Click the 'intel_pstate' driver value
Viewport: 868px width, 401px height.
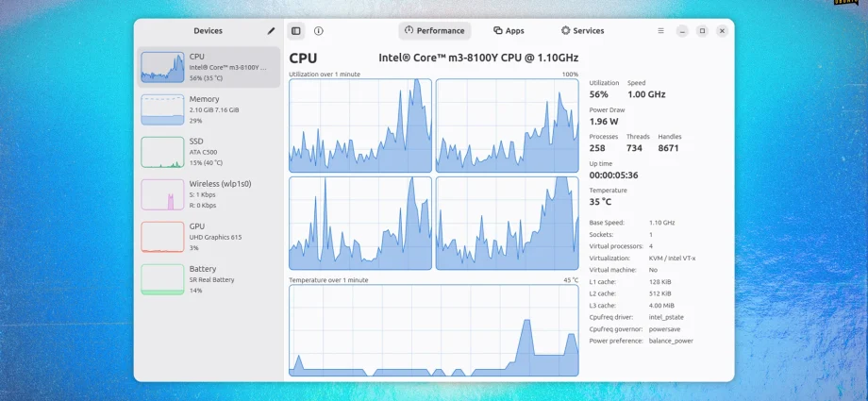[666, 317]
